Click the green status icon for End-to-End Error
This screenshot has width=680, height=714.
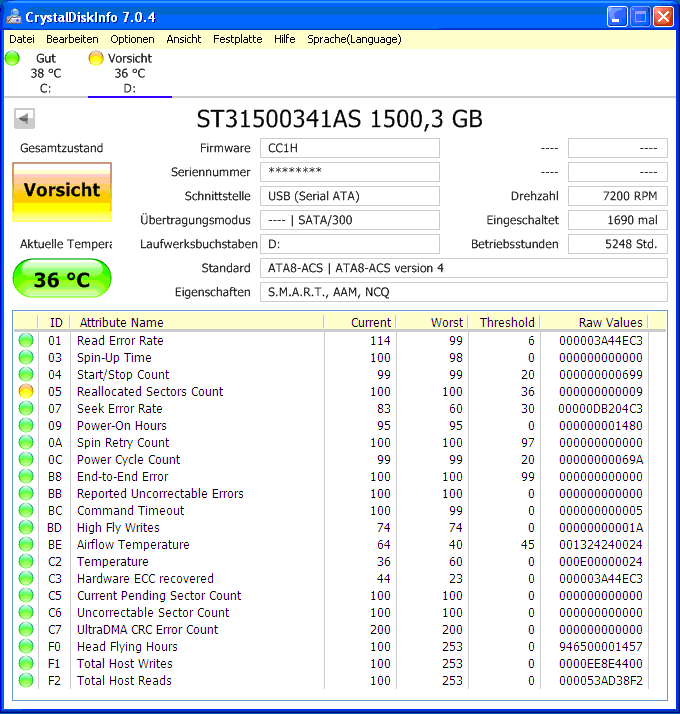26,476
